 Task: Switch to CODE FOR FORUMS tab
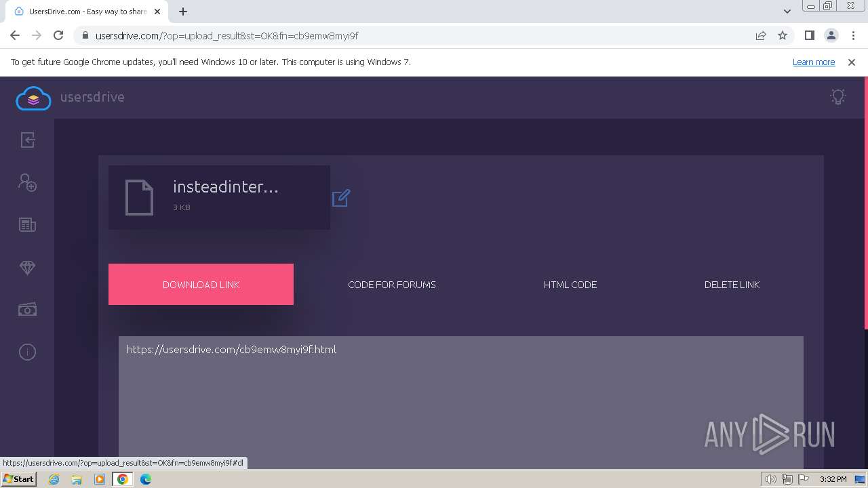(x=392, y=285)
